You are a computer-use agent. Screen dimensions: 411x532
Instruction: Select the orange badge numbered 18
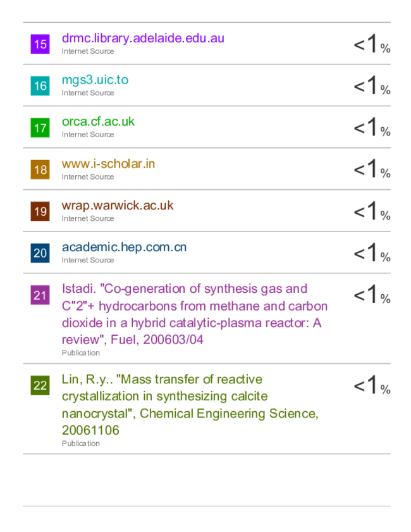pos(40,170)
